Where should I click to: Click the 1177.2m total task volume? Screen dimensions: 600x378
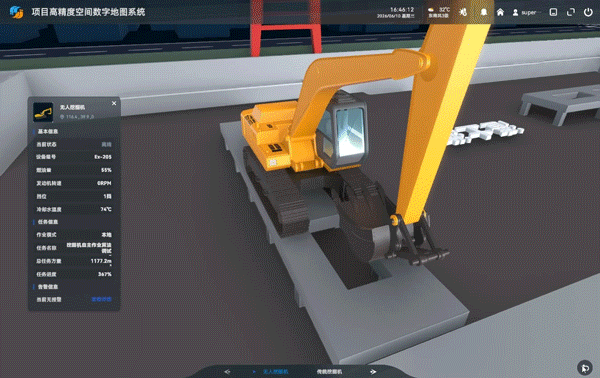pyautogui.click(x=101, y=261)
